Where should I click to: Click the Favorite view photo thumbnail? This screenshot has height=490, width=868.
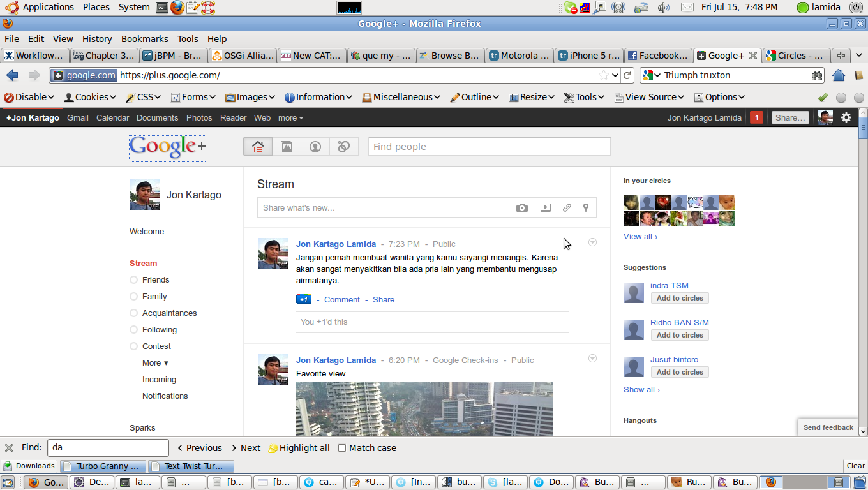point(424,409)
